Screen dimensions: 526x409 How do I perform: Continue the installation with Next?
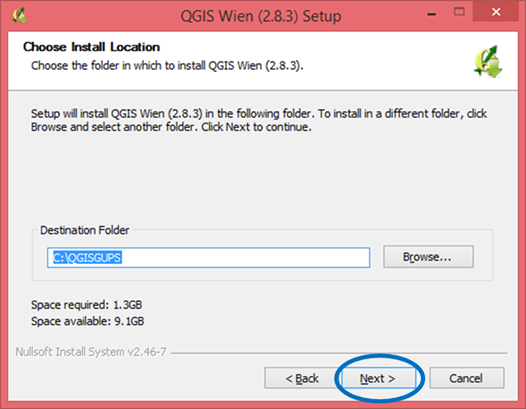[x=378, y=378]
